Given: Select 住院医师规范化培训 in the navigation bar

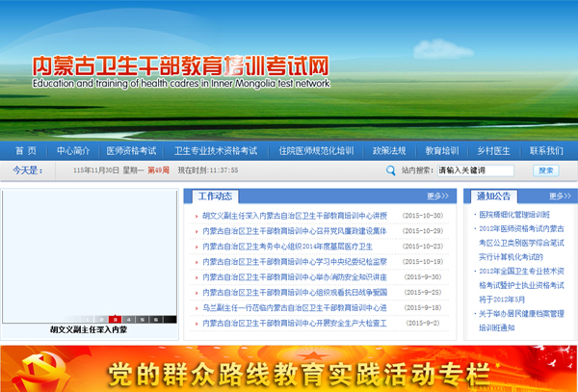Looking at the screenshot, I should point(316,151).
